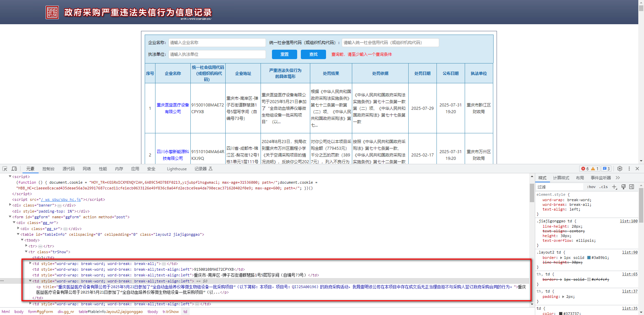
Task: Switch to the 元素 tab
Action: point(30,169)
